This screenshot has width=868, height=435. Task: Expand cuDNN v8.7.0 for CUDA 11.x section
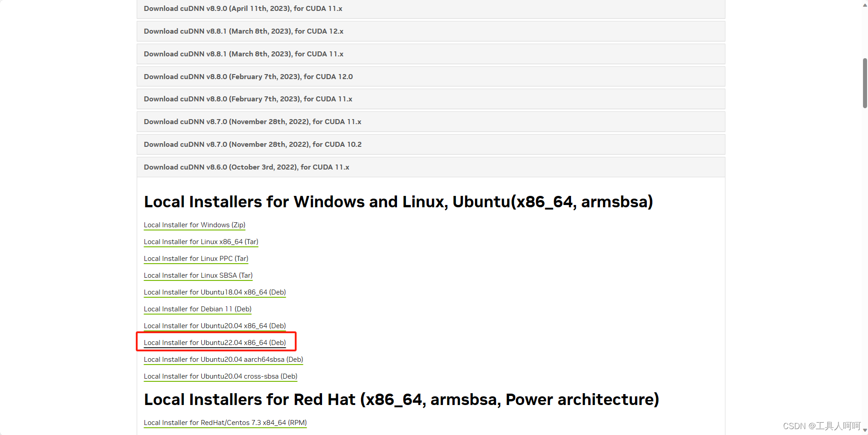click(x=431, y=122)
